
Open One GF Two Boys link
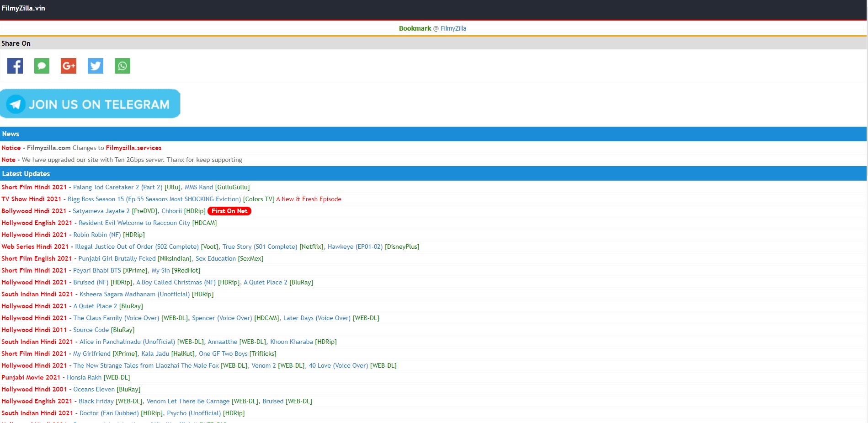tap(223, 353)
